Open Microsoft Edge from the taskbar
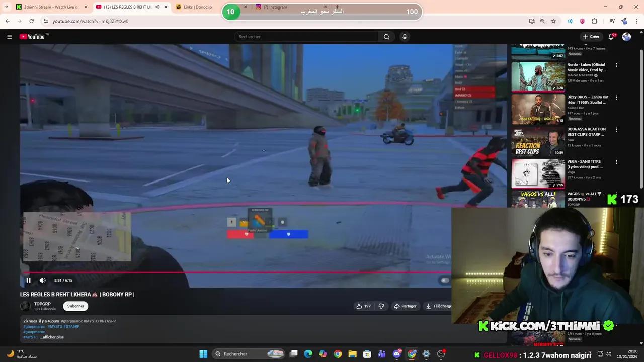The width and height of the screenshot is (644, 362). pyautogui.click(x=308, y=354)
